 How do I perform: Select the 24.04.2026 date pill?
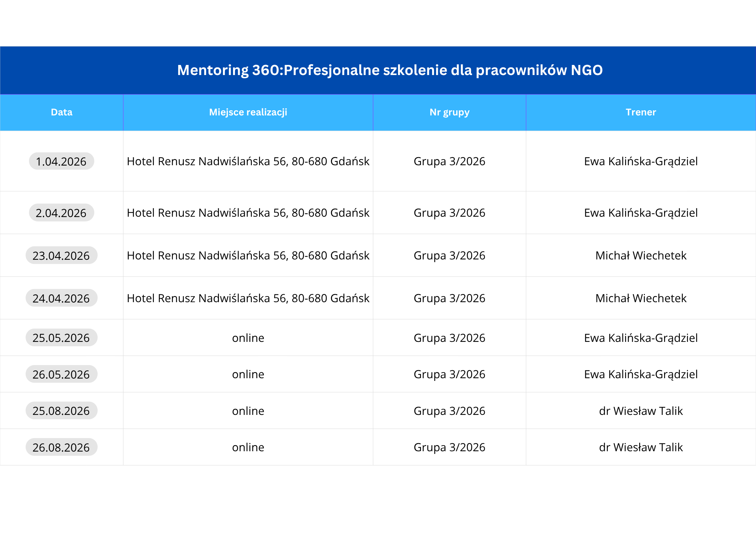tap(61, 298)
